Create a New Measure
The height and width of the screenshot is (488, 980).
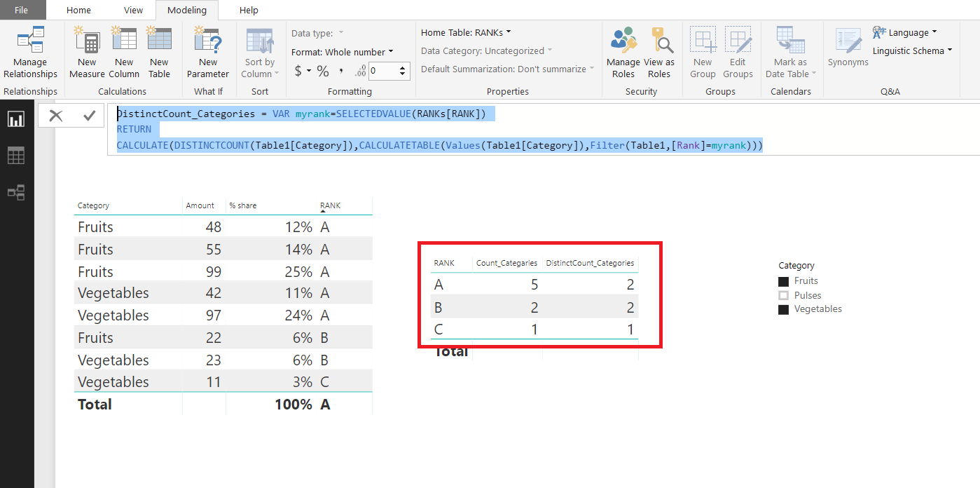(x=87, y=53)
